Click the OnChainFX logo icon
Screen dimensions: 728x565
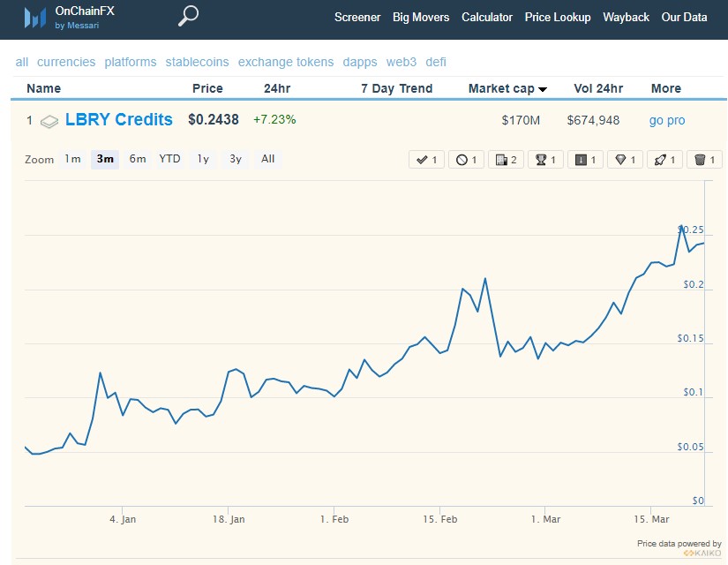click(35, 18)
